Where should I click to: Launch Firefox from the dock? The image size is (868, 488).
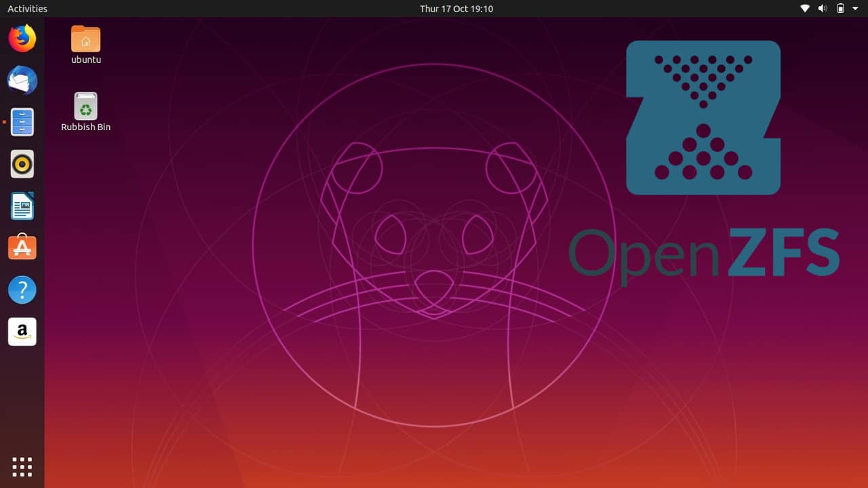[22, 38]
